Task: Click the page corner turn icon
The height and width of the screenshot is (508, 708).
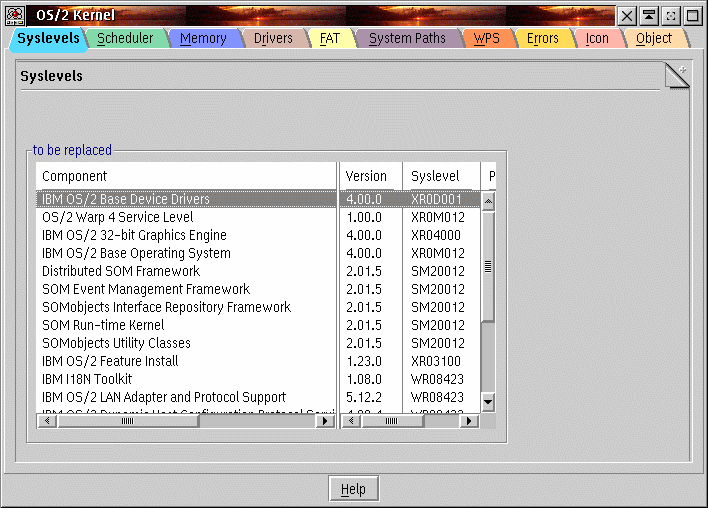Action: 677,76
